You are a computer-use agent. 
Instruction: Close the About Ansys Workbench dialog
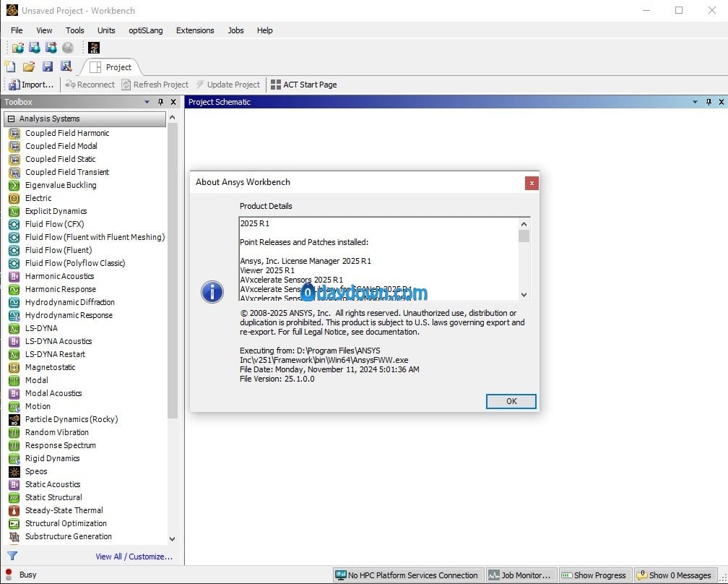tap(532, 183)
